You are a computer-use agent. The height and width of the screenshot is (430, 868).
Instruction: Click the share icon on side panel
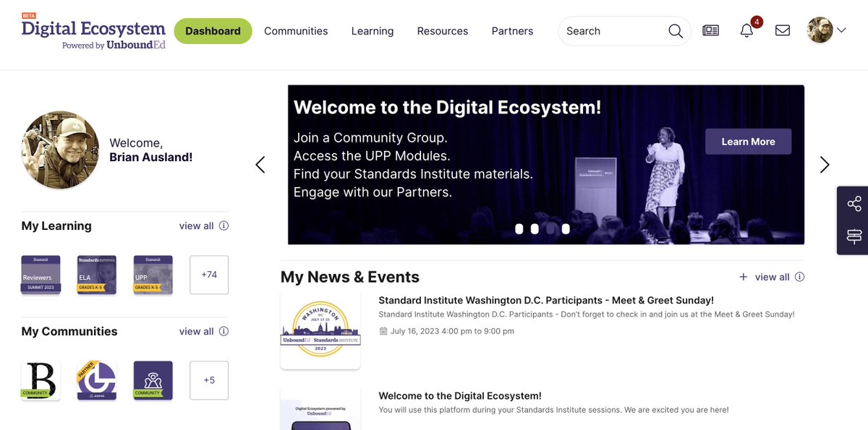(x=854, y=204)
